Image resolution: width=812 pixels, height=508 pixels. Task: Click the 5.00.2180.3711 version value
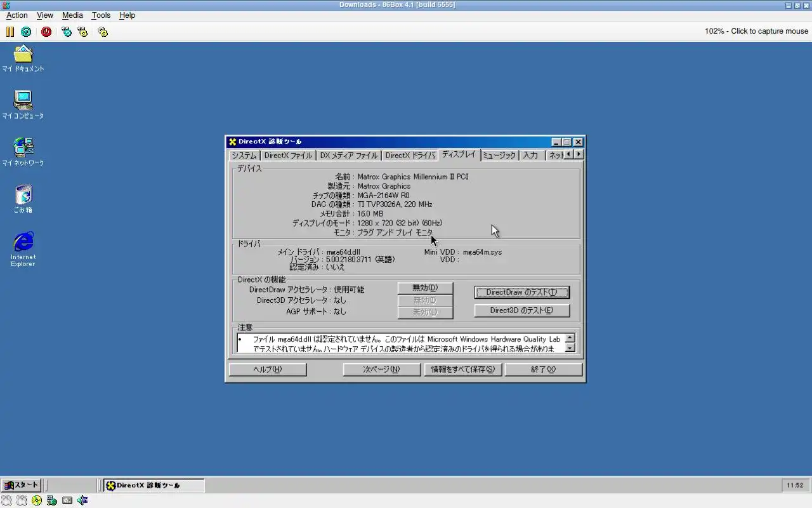click(360, 260)
